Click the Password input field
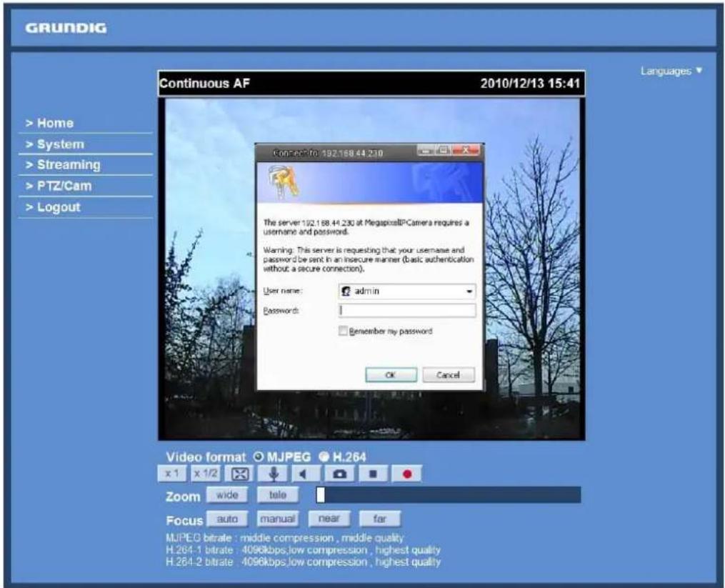 [407, 310]
